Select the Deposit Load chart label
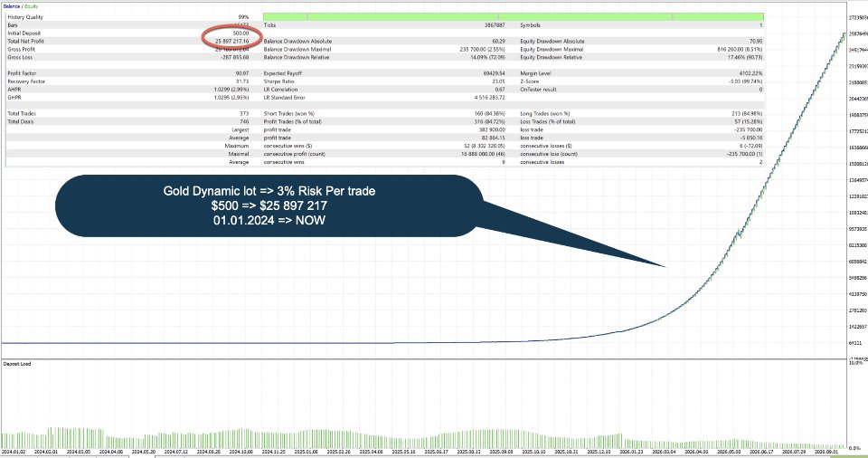 pyautogui.click(x=17, y=364)
